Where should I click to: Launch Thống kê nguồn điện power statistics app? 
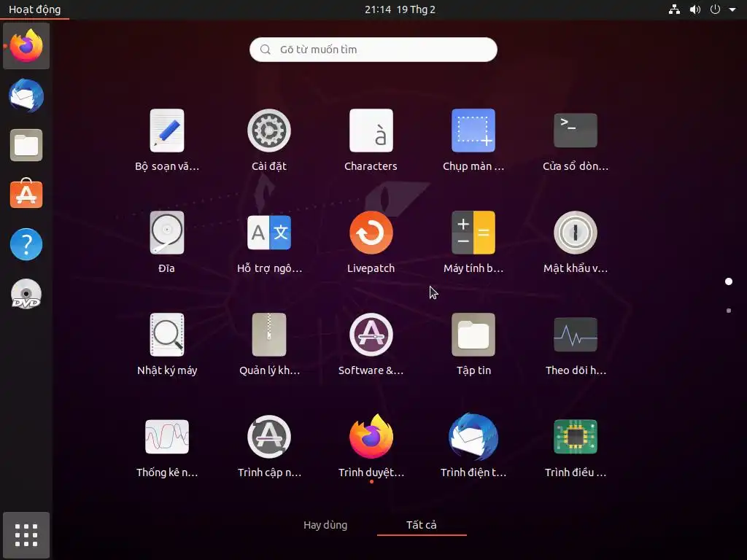pos(167,446)
